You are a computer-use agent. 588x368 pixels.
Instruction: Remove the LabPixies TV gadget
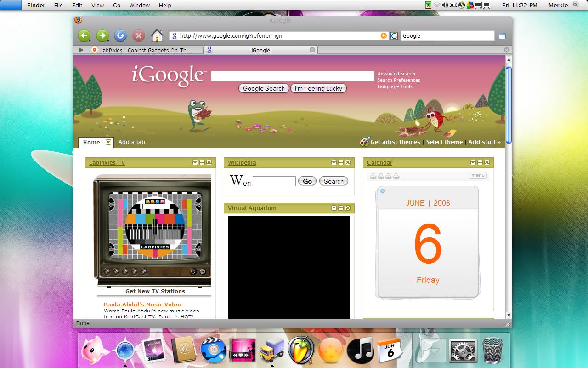209,162
